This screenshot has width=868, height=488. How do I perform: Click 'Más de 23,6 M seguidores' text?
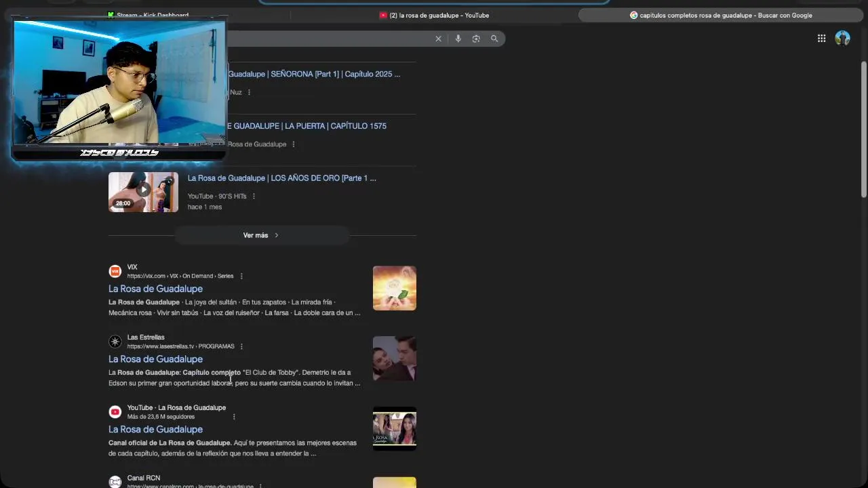click(x=161, y=417)
